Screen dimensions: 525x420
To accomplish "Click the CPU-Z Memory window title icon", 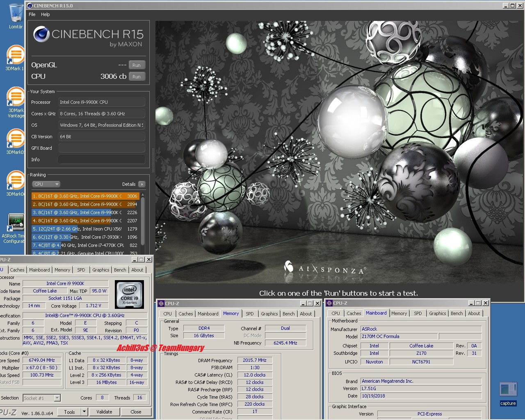I will [x=161, y=304].
